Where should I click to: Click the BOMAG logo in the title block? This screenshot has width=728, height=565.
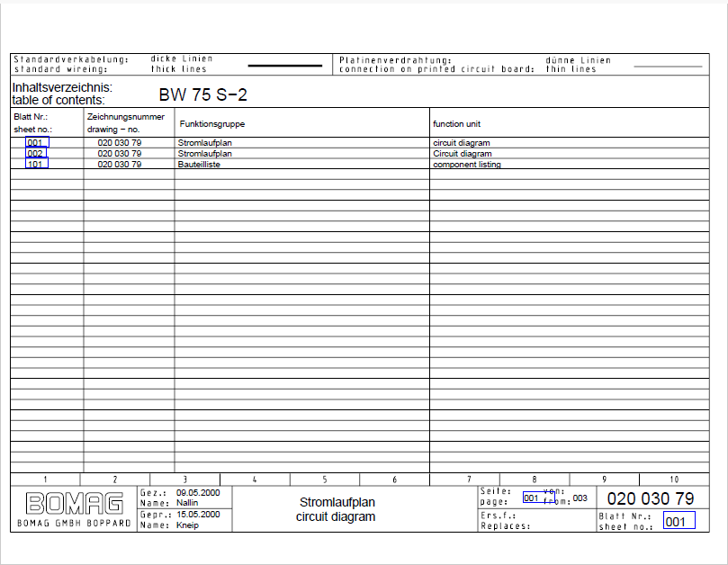tap(75, 503)
